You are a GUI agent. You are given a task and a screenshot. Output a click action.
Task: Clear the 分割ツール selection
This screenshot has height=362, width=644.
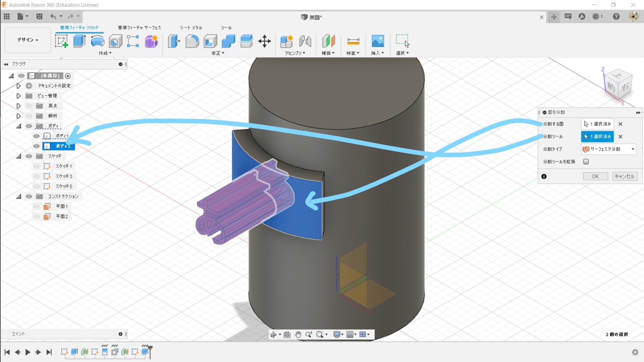click(621, 137)
